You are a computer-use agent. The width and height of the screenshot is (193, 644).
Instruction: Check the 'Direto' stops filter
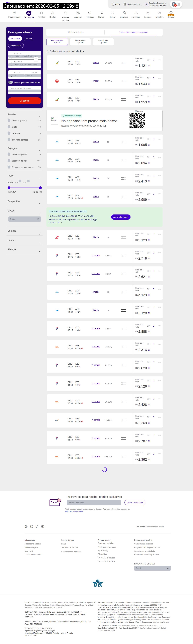point(9,127)
